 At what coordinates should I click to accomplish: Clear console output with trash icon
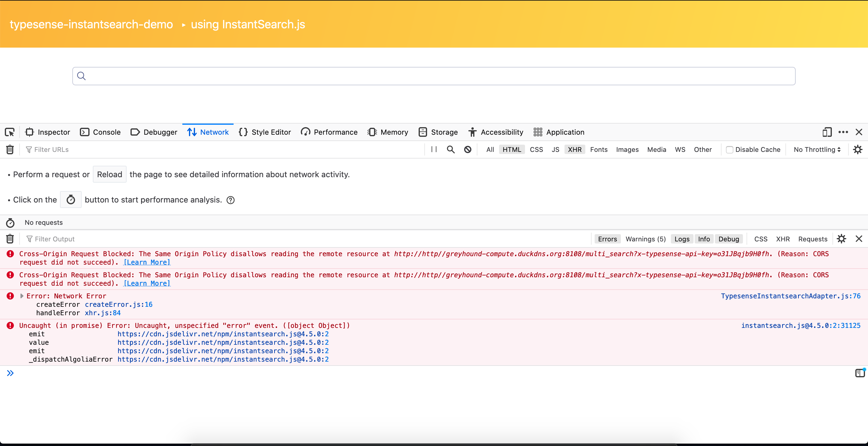click(x=10, y=239)
